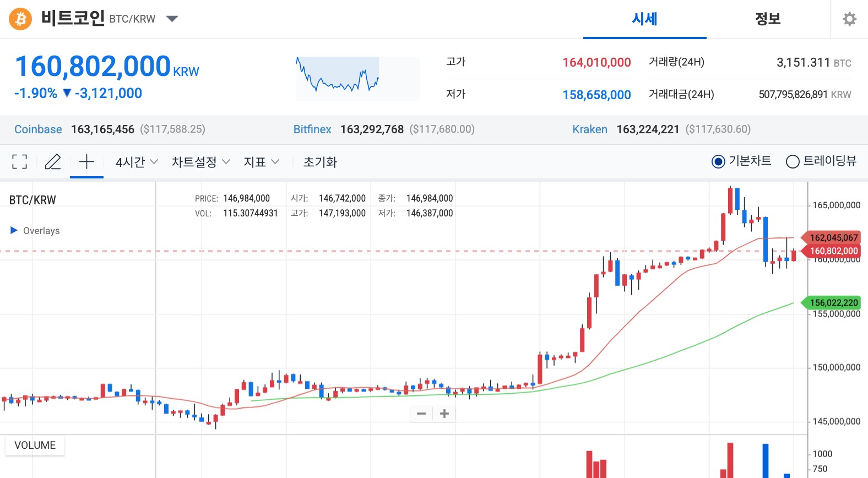
Task: Click the 비트코인 title text
Action: click(x=73, y=18)
